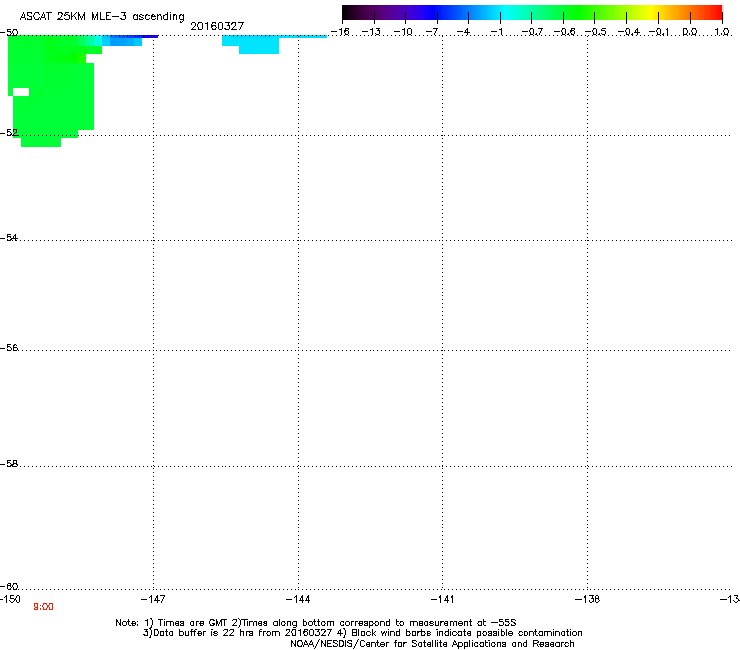Click the '-1' color scale label
This screenshot has width=740, height=650.
tap(496, 32)
